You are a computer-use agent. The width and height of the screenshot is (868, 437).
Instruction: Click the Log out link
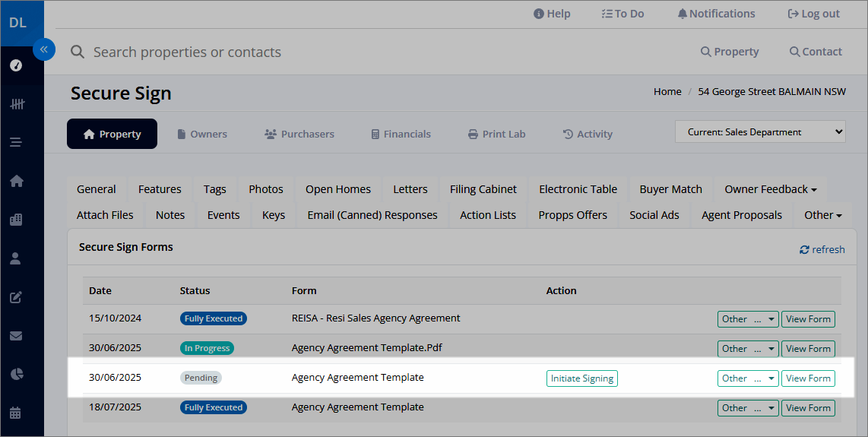tap(813, 14)
